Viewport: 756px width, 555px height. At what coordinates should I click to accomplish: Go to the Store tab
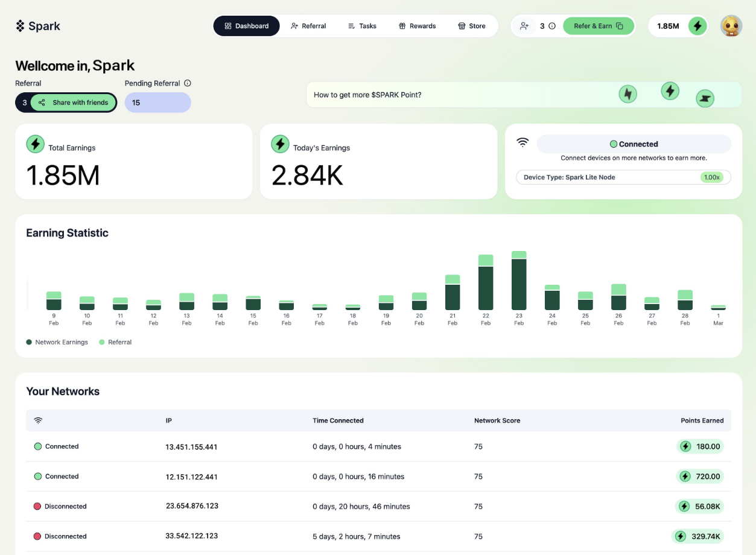[471, 26]
